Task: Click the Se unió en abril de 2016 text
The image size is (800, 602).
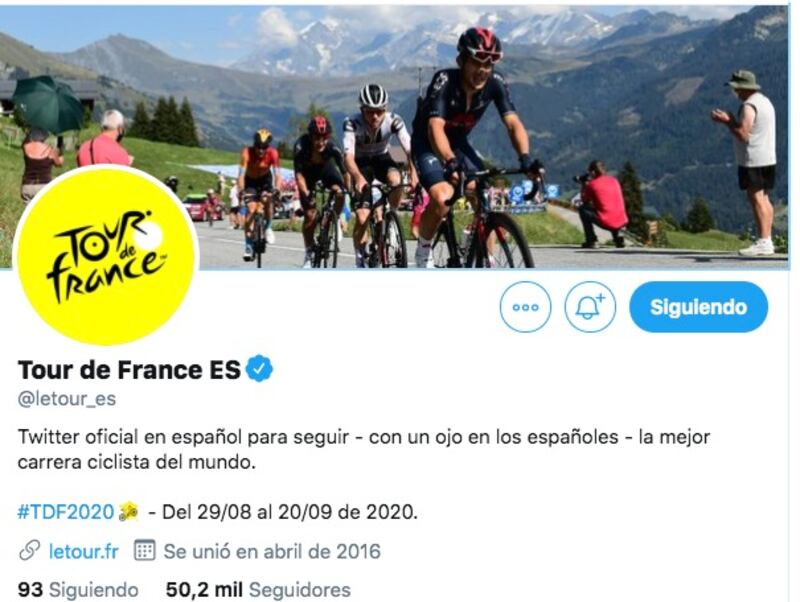Action: (272, 551)
